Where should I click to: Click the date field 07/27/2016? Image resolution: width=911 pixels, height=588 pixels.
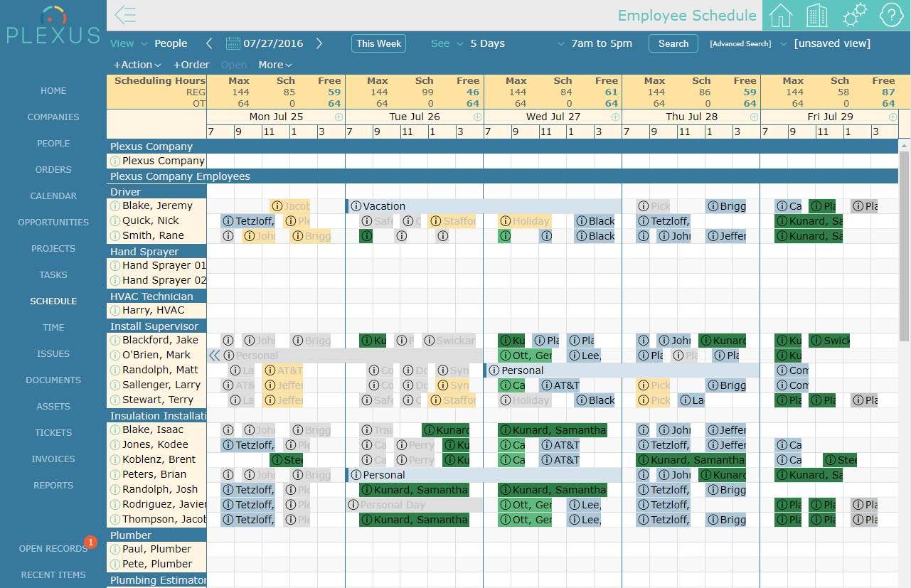pos(273,43)
